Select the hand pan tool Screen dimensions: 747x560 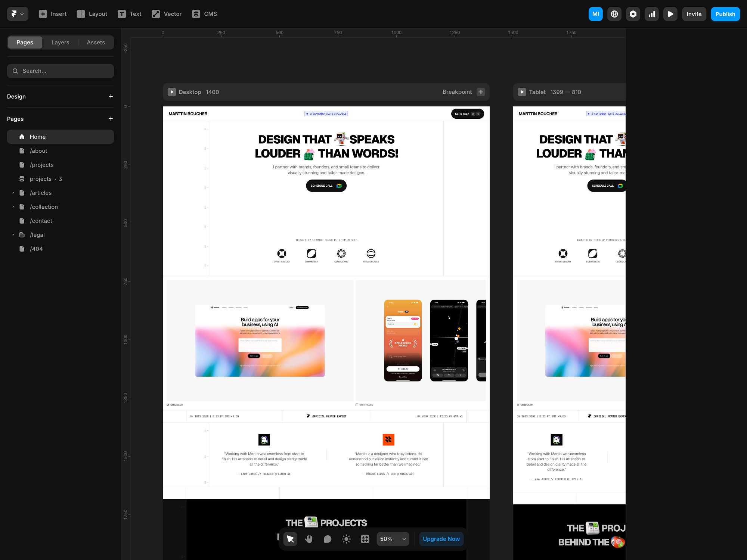tap(309, 539)
